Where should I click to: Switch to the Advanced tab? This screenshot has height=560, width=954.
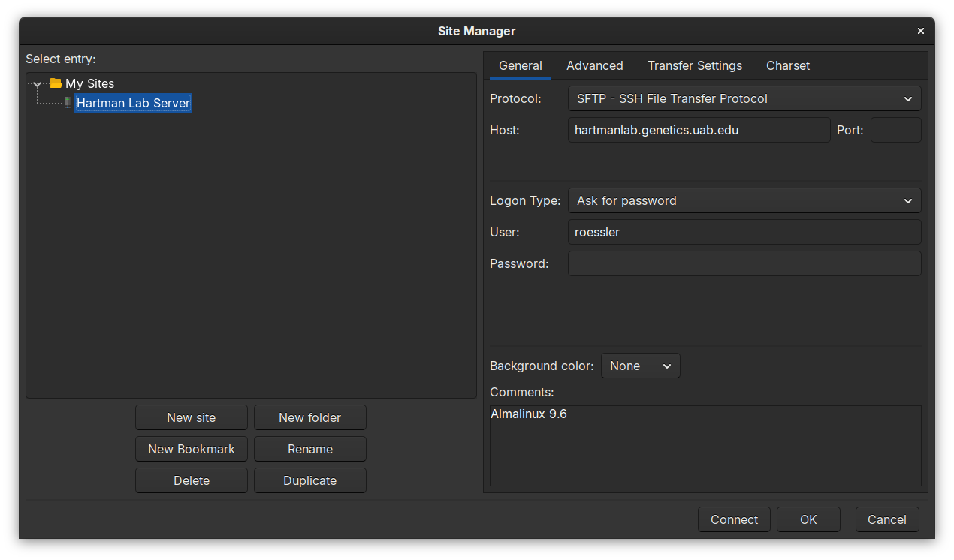[594, 65]
